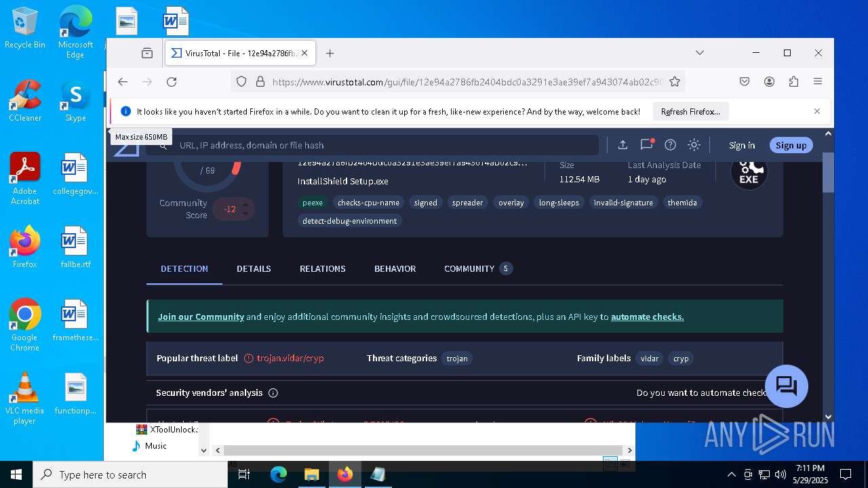The image size is (868, 488).
Task: Open Adobe Acrobat desktop shortcut
Action: (x=25, y=179)
